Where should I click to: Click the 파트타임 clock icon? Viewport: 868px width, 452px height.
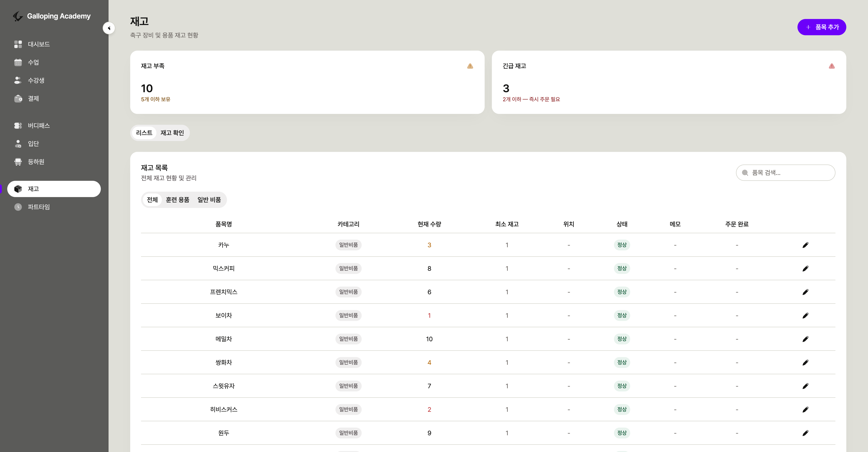(18, 207)
